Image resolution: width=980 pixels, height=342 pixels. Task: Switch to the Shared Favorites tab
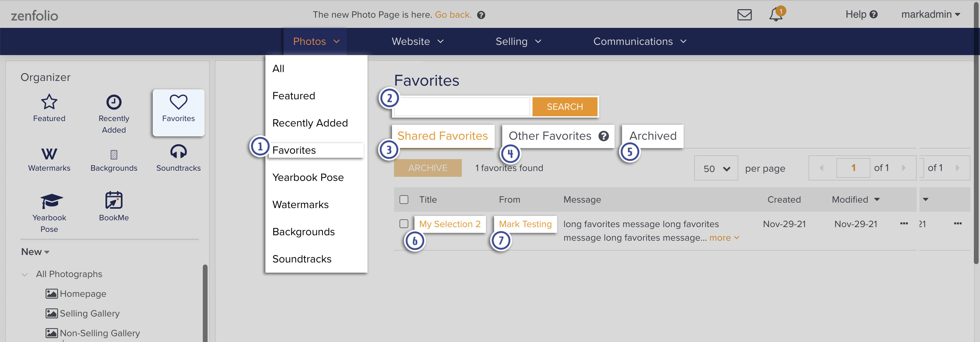pos(443,136)
